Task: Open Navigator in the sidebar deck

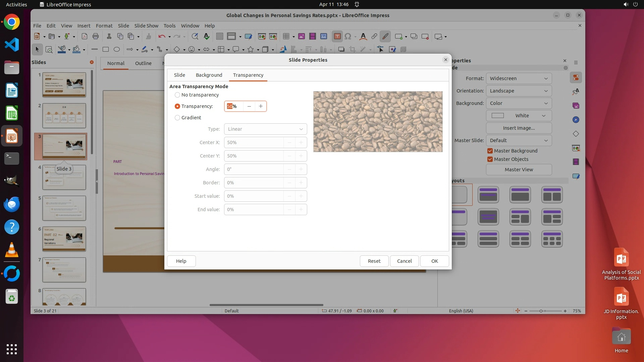Action: pyautogui.click(x=576, y=120)
